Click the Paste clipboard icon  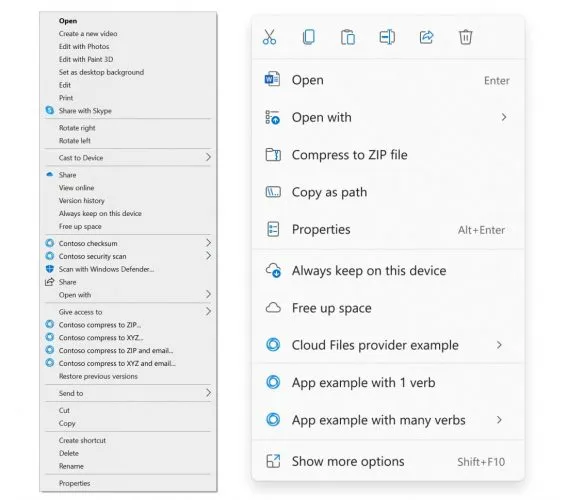(x=348, y=37)
